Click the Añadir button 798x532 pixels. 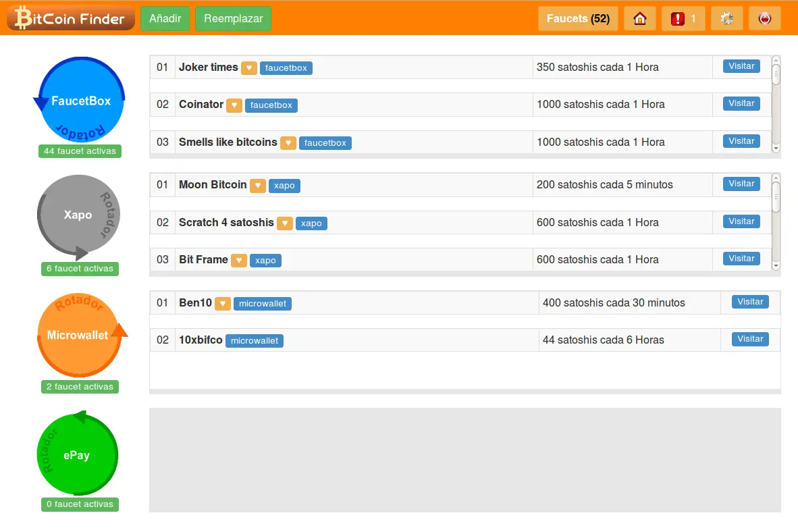(165, 19)
